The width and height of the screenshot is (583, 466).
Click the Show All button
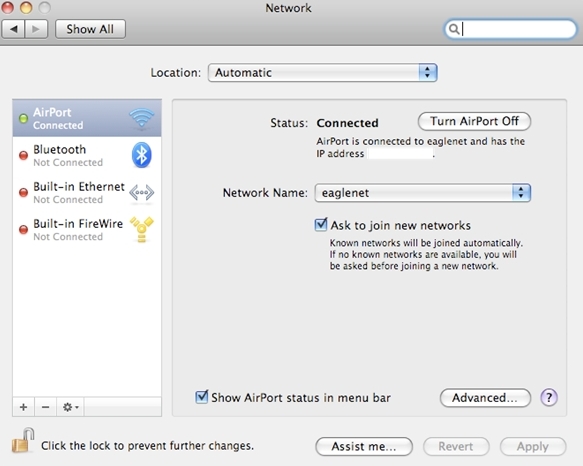tap(90, 29)
